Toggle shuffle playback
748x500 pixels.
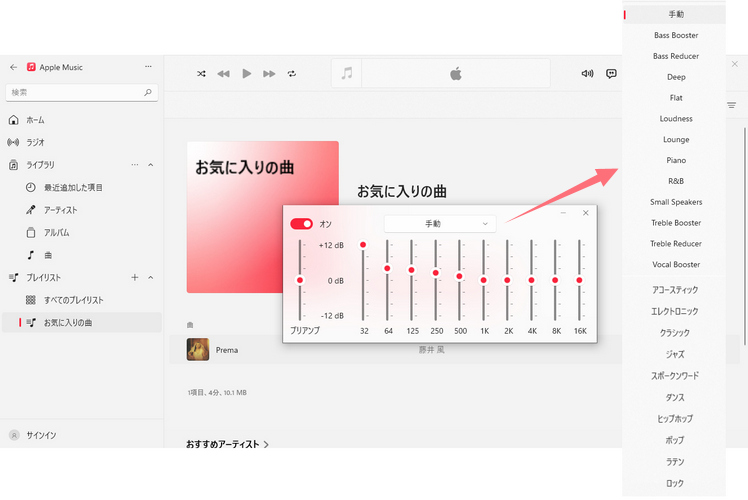[201, 73]
